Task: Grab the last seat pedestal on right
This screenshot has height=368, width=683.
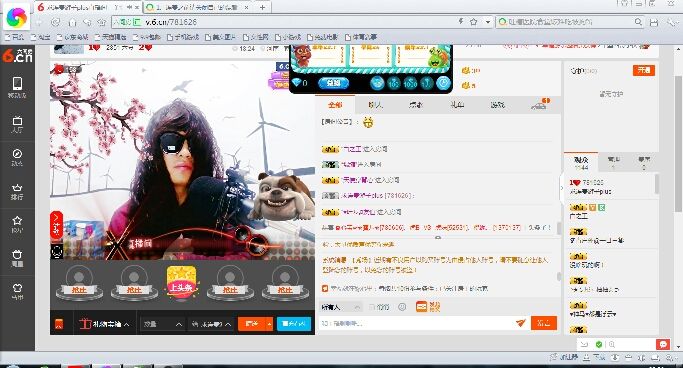Action: click(x=285, y=283)
